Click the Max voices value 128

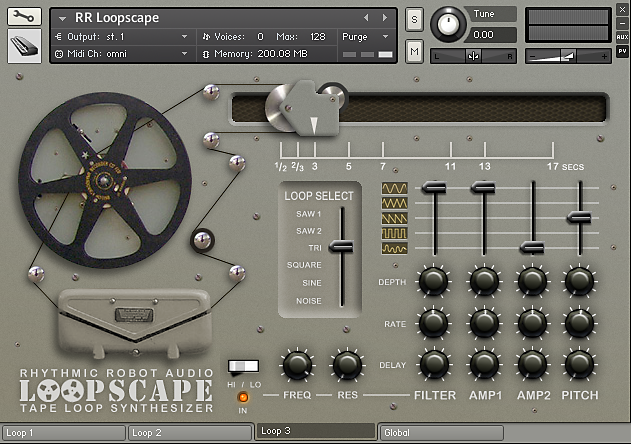318,37
